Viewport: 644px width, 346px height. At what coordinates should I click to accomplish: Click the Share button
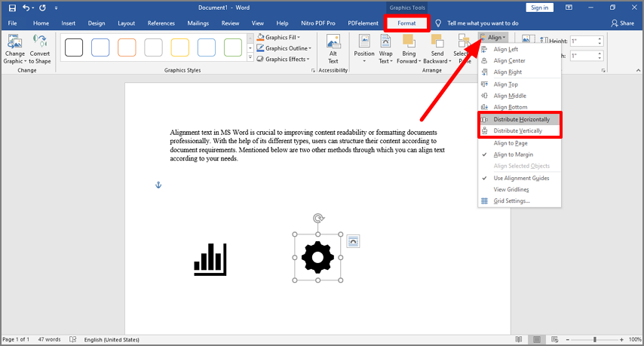622,23
